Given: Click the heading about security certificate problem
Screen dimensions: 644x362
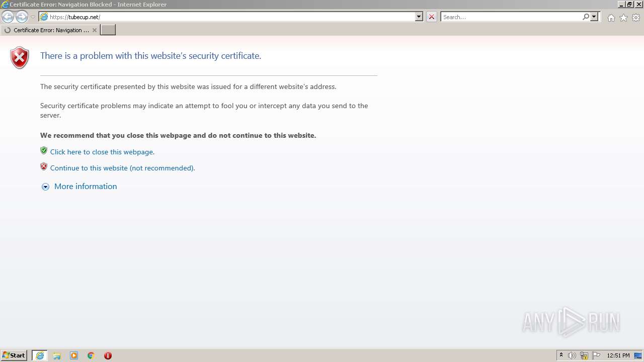Looking at the screenshot, I should pos(150,56).
